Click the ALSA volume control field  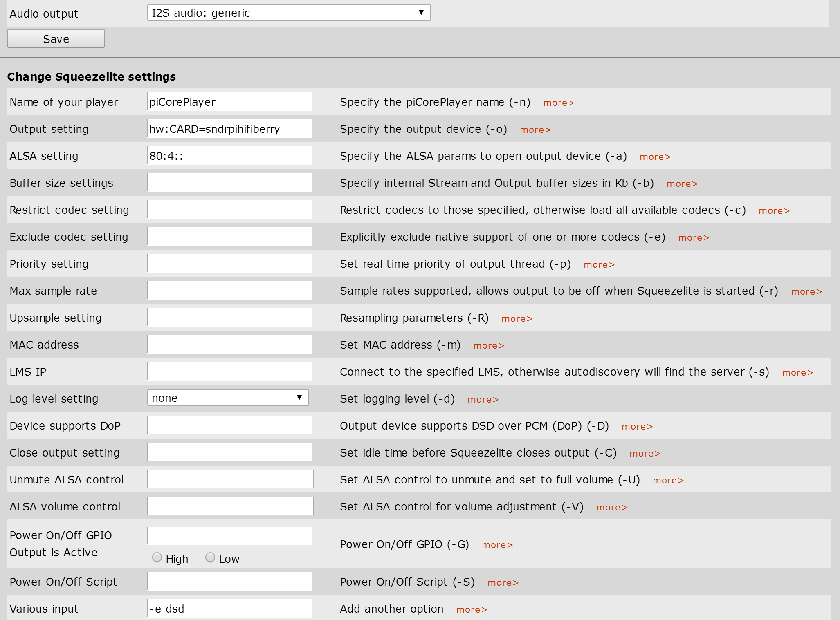point(230,506)
